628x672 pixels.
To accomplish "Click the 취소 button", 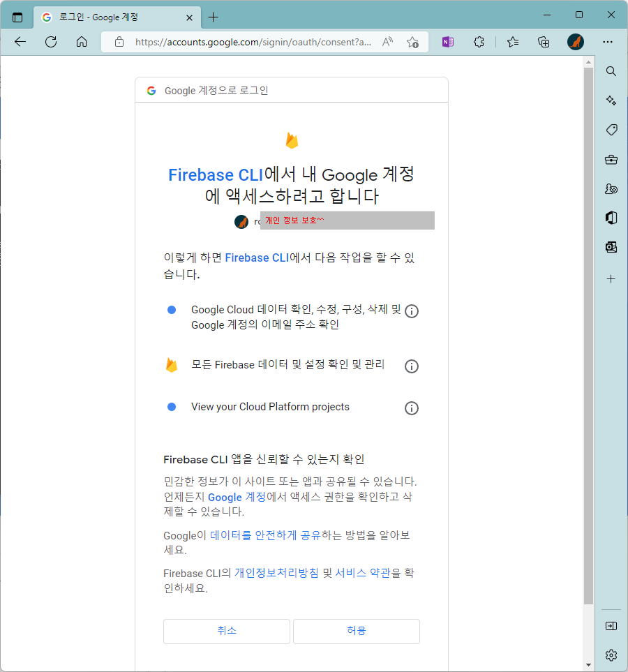I will click(x=227, y=631).
